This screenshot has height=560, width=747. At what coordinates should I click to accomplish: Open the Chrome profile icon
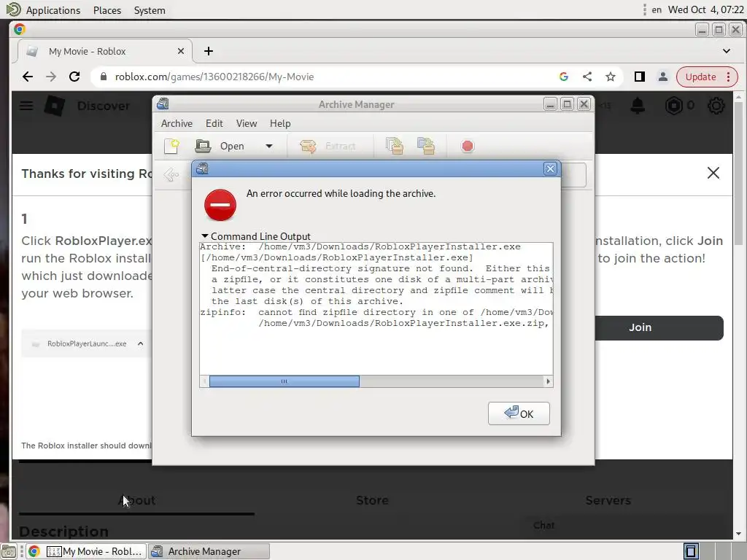coord(662,77)
